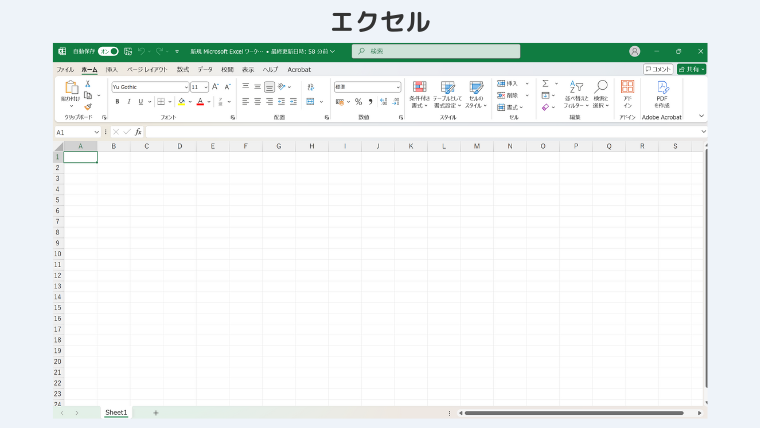The image size is (760, 428).
Task: Open the Yu Gothic font name dropdown
Action: [x=186, y=87]
